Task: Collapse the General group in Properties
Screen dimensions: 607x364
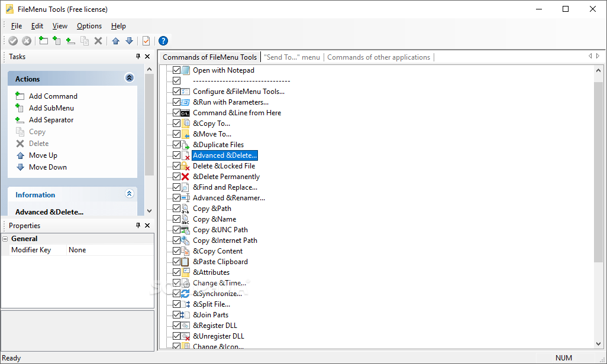Action: 5,238
